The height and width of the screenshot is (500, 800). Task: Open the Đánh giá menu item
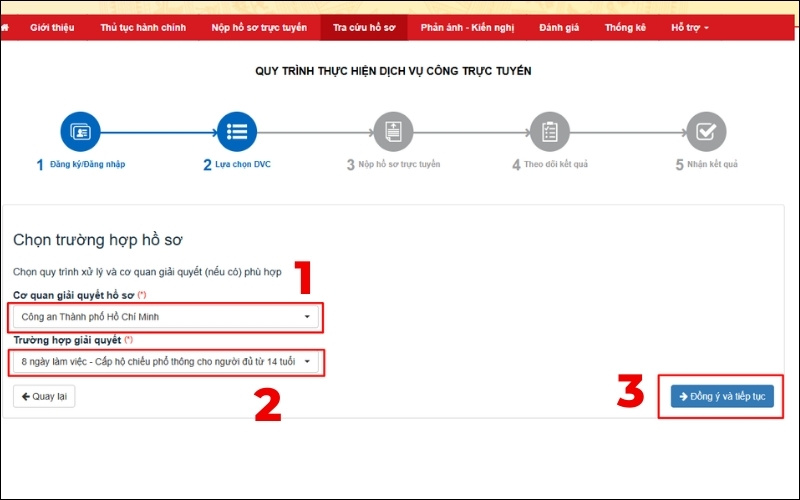559,27
